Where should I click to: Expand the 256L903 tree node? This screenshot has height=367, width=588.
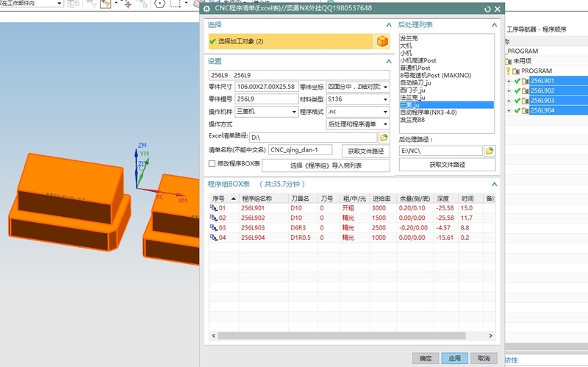tap(509, 101)
